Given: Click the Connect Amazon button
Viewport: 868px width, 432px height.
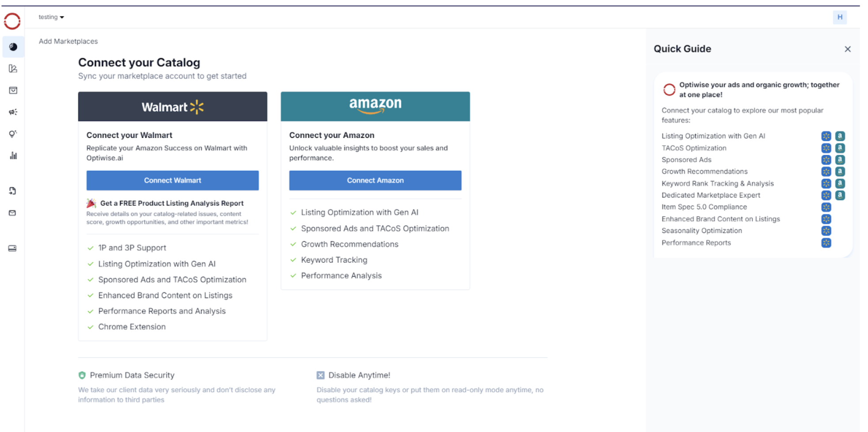Looking at the screenshot, I should pos(375,180).
